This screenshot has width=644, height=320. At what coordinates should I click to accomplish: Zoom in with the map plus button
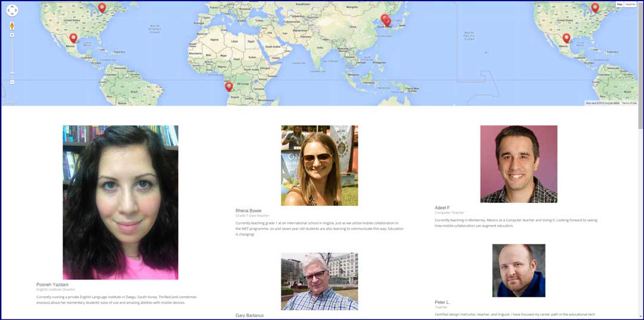12,35
